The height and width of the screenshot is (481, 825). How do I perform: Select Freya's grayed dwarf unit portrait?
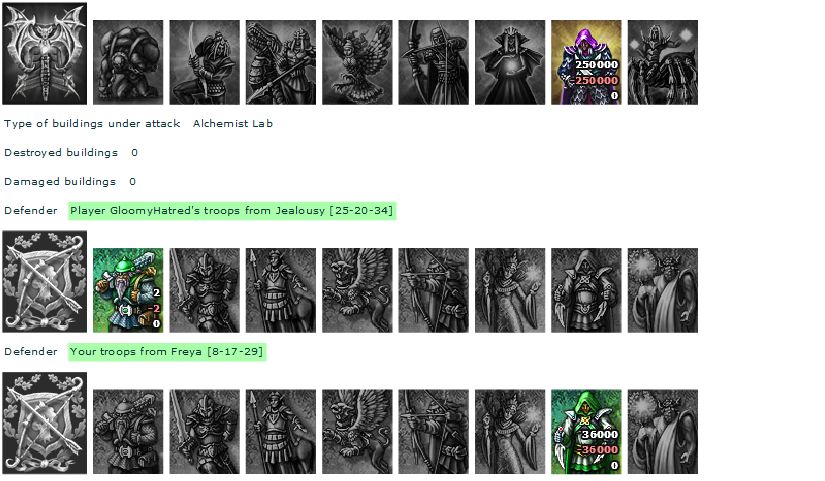coord(128,432)
